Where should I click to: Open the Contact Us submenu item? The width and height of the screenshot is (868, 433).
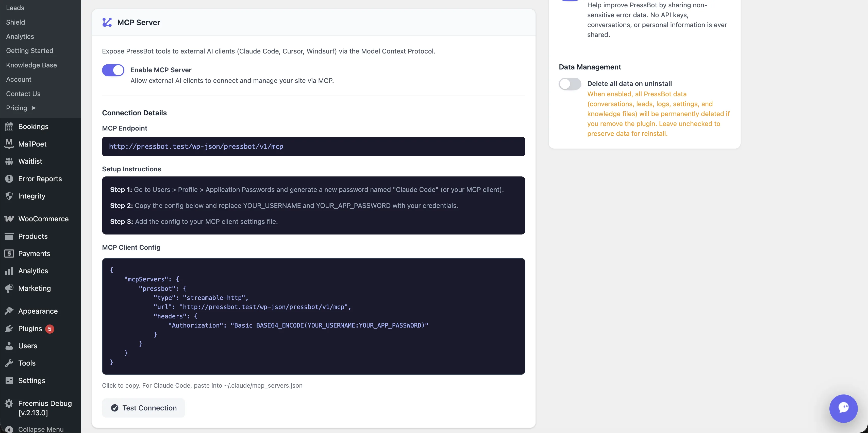coord(23,94)
